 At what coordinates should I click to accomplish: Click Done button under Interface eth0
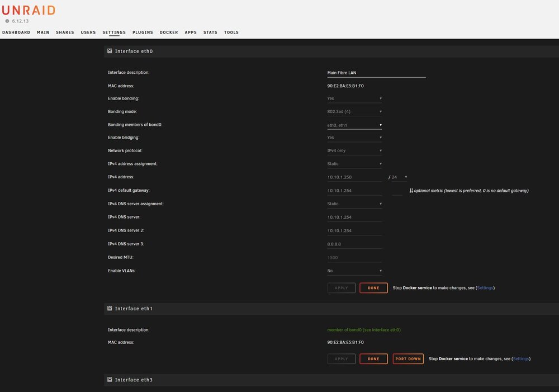tap(373, 288)
